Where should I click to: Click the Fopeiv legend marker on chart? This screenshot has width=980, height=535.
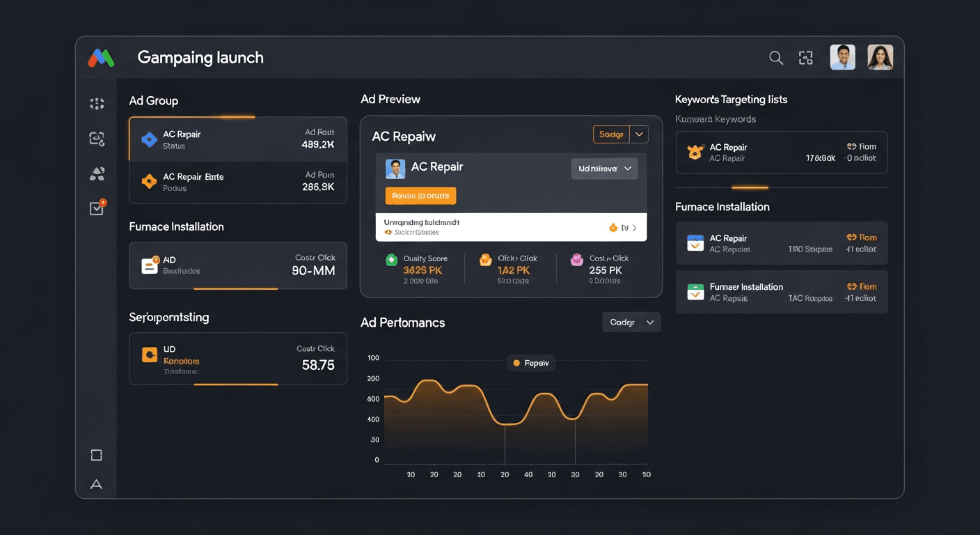click(516, 363)
